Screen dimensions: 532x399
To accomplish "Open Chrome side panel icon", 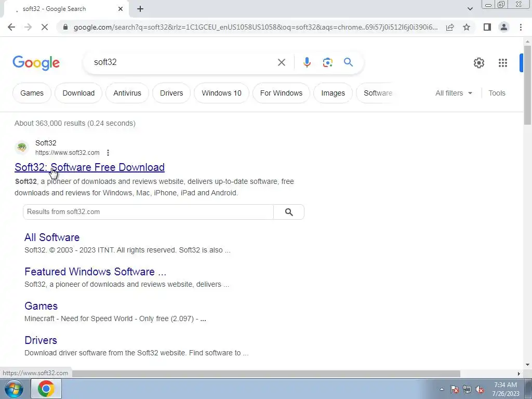I will 487,27.
